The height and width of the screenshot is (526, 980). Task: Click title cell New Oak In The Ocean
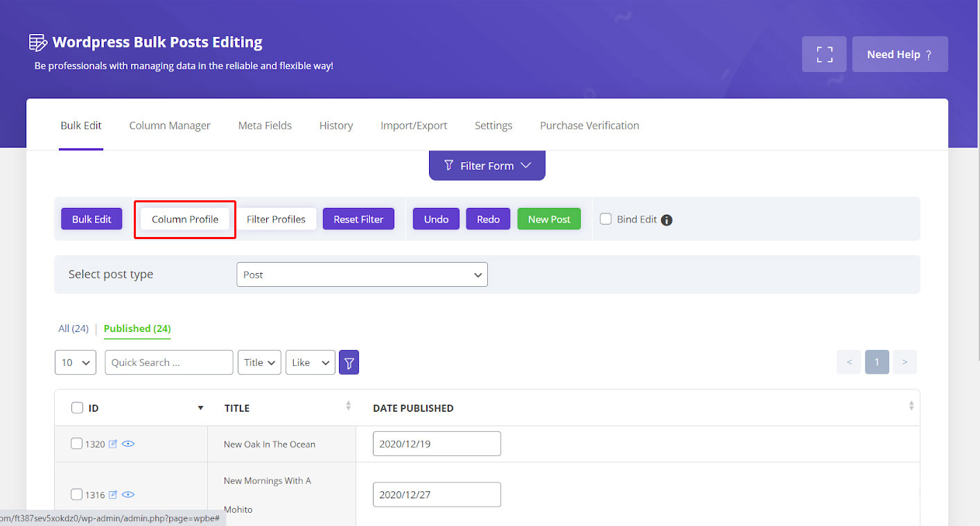click(281, 444)
